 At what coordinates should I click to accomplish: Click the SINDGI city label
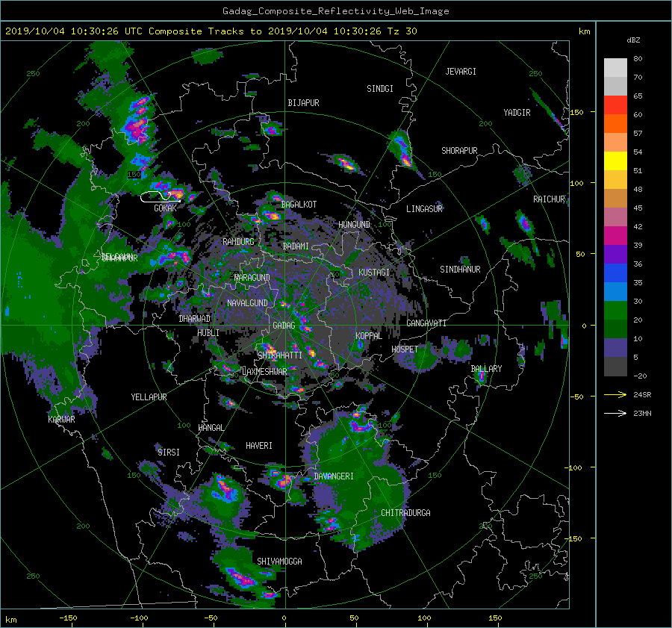point(380,89)
